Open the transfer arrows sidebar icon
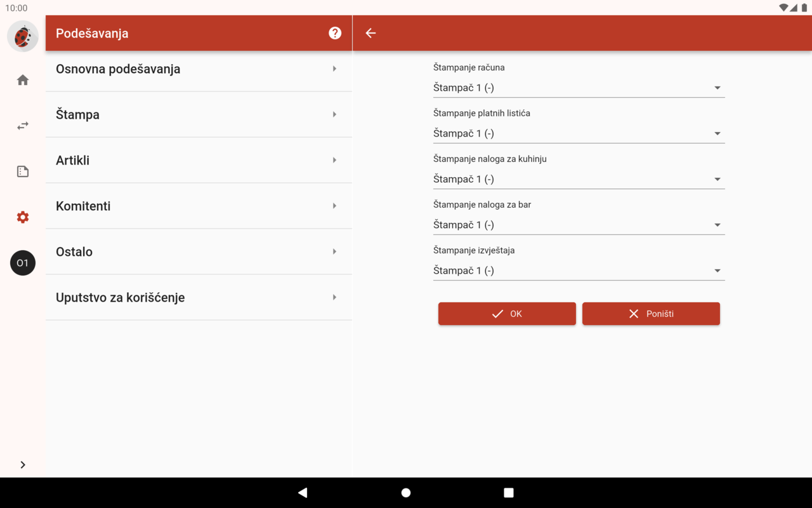The image size is (812, 508). 23,126
